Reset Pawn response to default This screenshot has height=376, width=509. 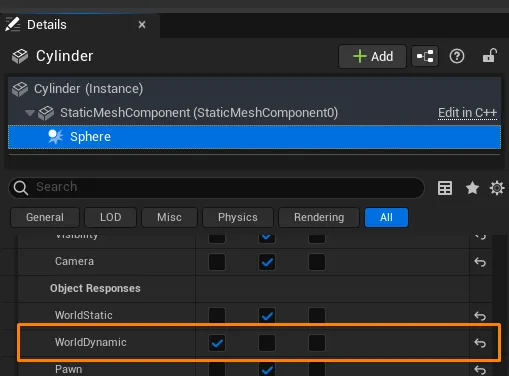point(480,370)
